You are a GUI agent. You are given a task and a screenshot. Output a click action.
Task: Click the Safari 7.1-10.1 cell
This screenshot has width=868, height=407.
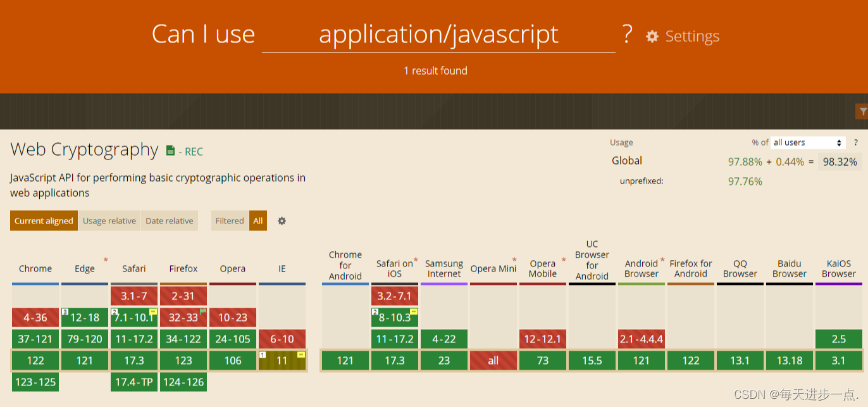[x=134, y=317]
